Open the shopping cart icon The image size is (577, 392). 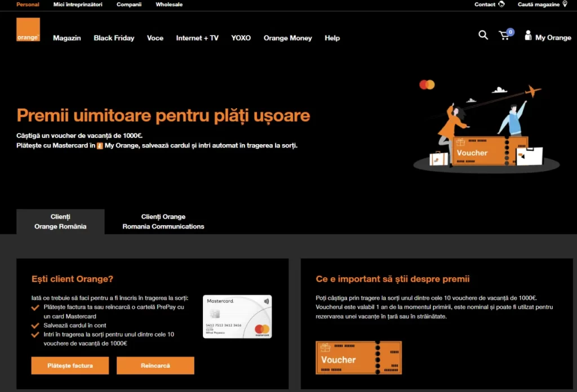(x=504, y=35)
